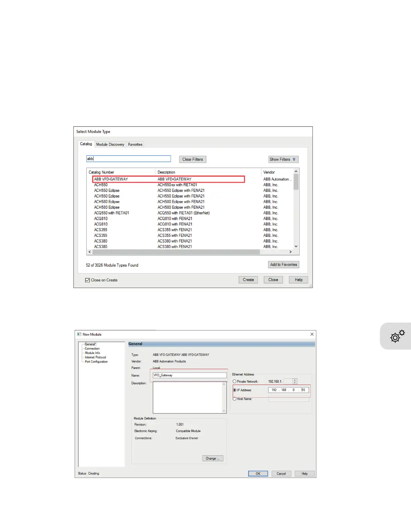Switch to the Favorites tab

135,144
